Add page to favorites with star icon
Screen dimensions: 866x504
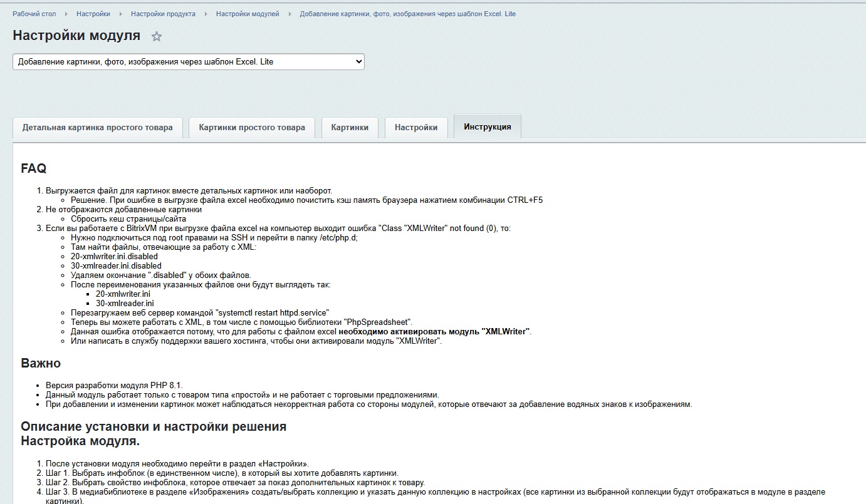pyautogui.click(x=157, y=37)
